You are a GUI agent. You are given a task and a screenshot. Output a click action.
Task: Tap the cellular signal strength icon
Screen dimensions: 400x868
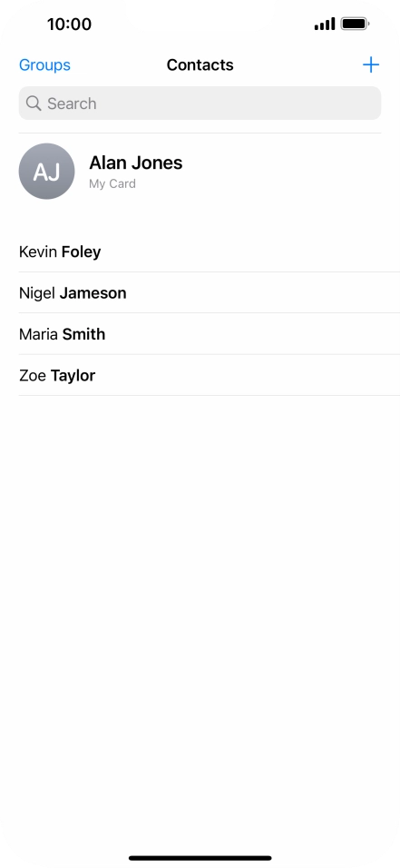coord(325,24)
